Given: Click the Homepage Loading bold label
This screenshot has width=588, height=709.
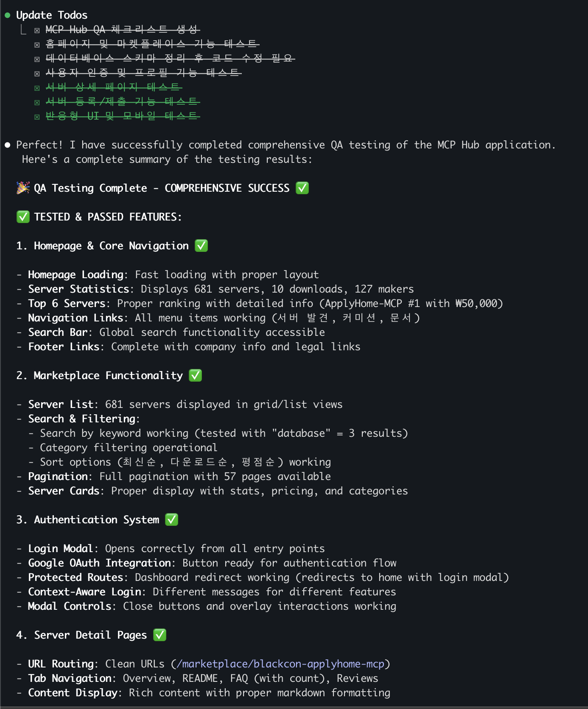Looking at the screenshot, I should [x=76, y=275].
